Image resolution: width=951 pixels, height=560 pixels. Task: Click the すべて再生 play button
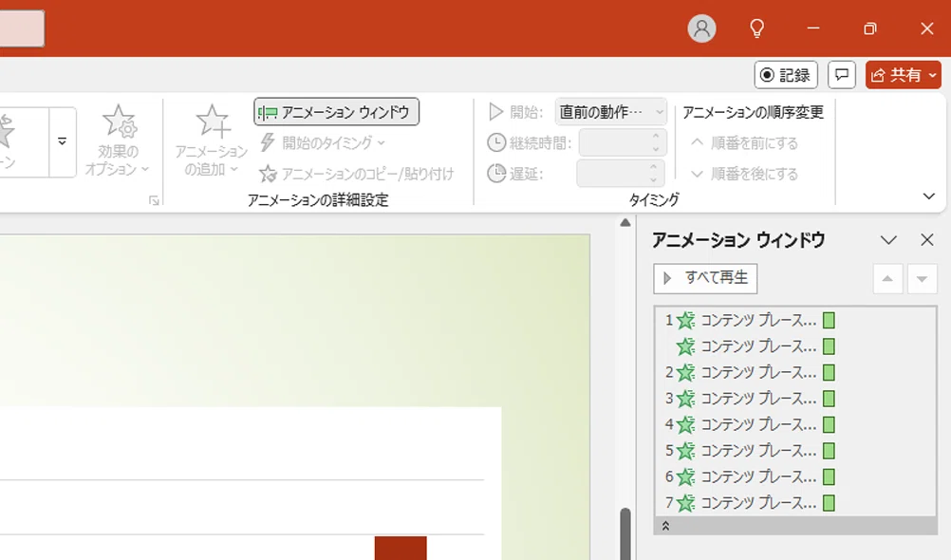(705, 278)
